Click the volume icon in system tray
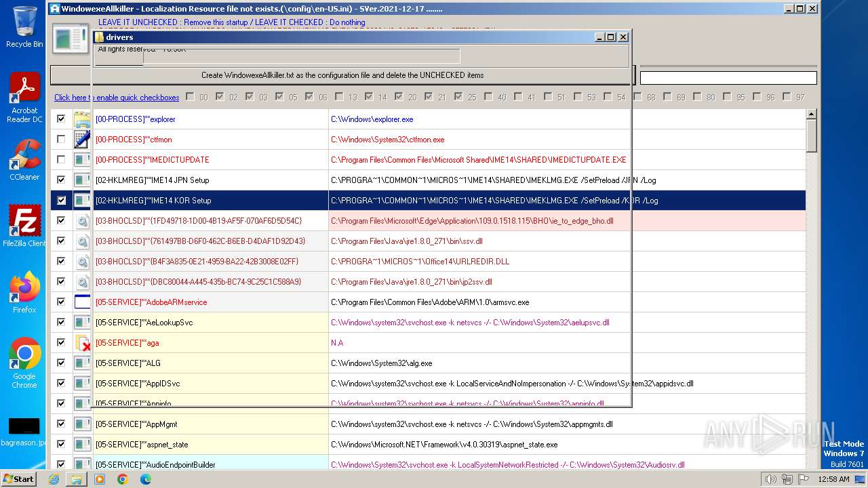868x488 pixels. tap(770, 479)
